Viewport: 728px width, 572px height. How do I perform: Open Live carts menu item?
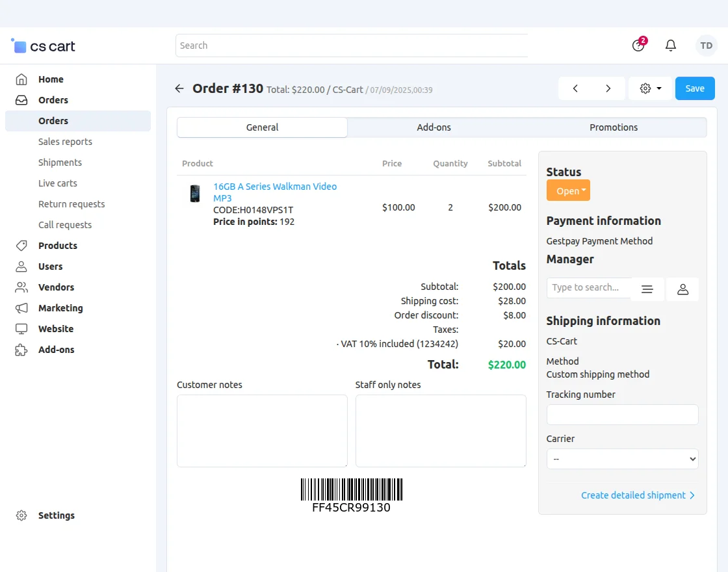tap(58, 183)
